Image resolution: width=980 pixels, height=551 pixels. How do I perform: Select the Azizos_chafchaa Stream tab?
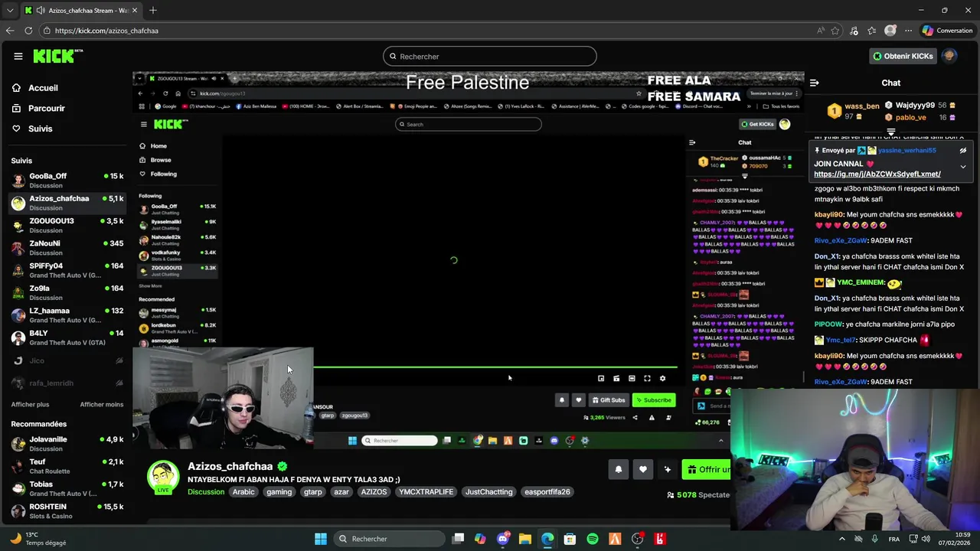click(x=81, y=11)
